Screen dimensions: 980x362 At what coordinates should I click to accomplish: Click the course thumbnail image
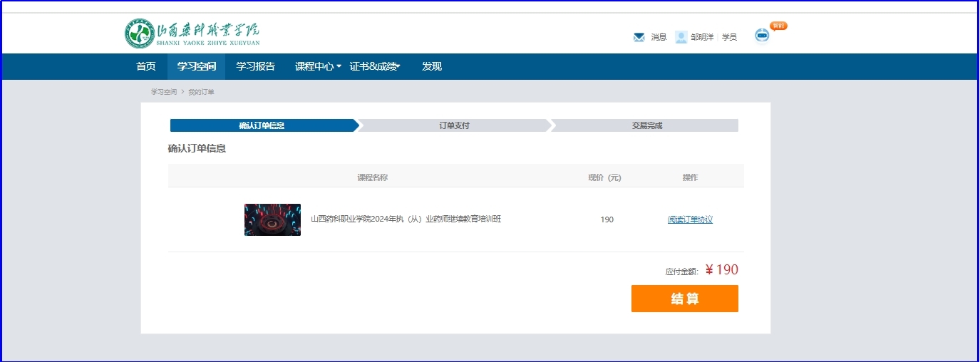click(272, 219)
